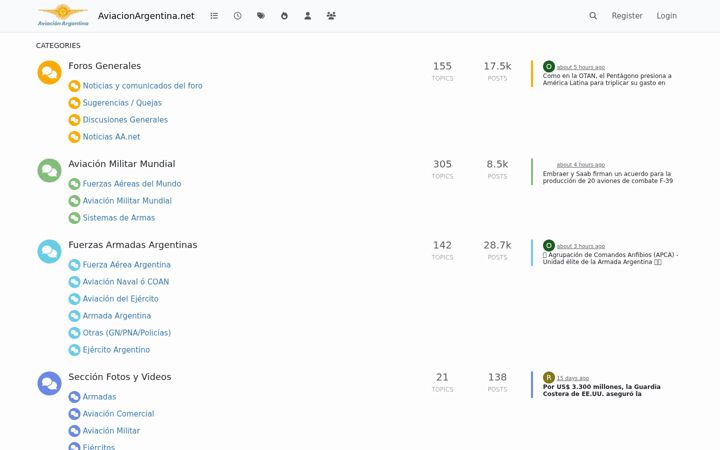Open the 'about 4 hours ago' timestamp
This screenshot has width=720, height=450.
click(581, 165)
